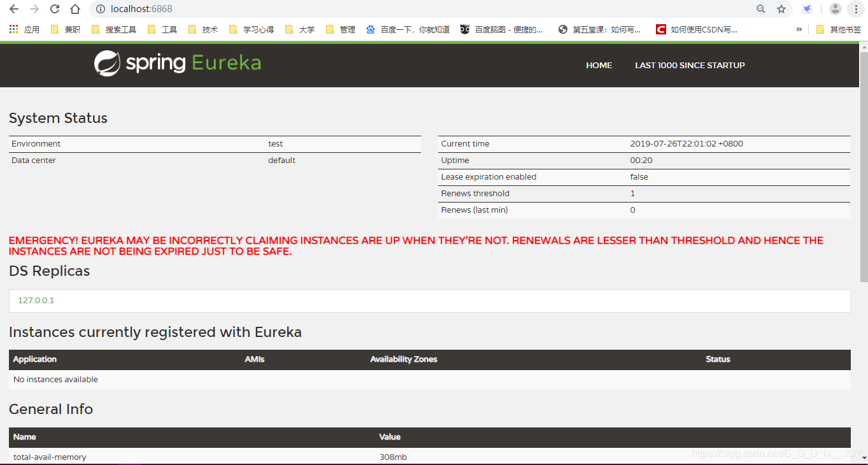The width and height of the screenshot is (868, 465).
Task: Open the Apps grid shortcut in bookmarks bar
Action: click(x=24, y=29)
